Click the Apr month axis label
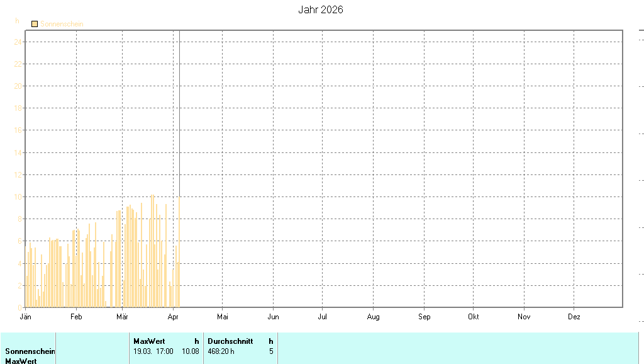This screenshot has height=364, width=644. [x=173, y=317]
